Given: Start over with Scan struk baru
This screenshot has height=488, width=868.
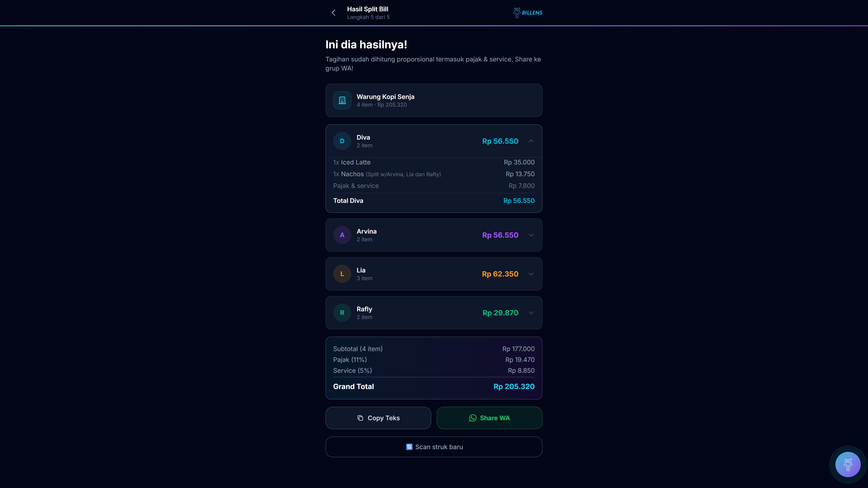Looking at the screenshot, I should (x=434, y=447).
